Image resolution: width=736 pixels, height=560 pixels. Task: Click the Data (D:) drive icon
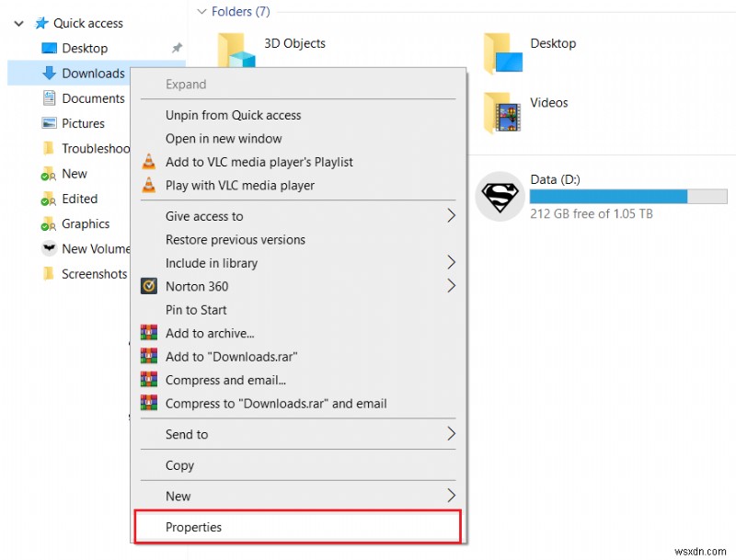[x=500, y=196]
